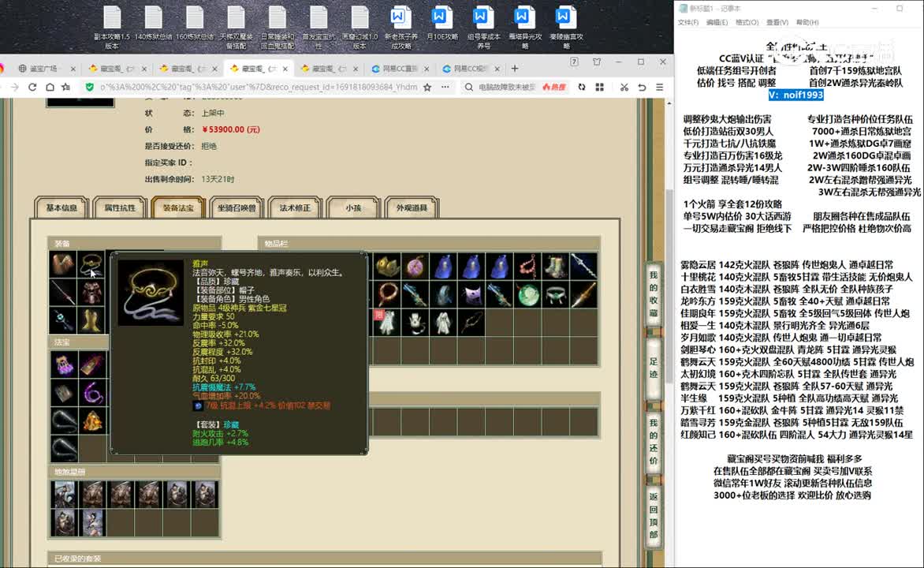This screenshot has height=568, width=924.
Task: Click the golden spear inventory item
Action: tap(583, 294)
